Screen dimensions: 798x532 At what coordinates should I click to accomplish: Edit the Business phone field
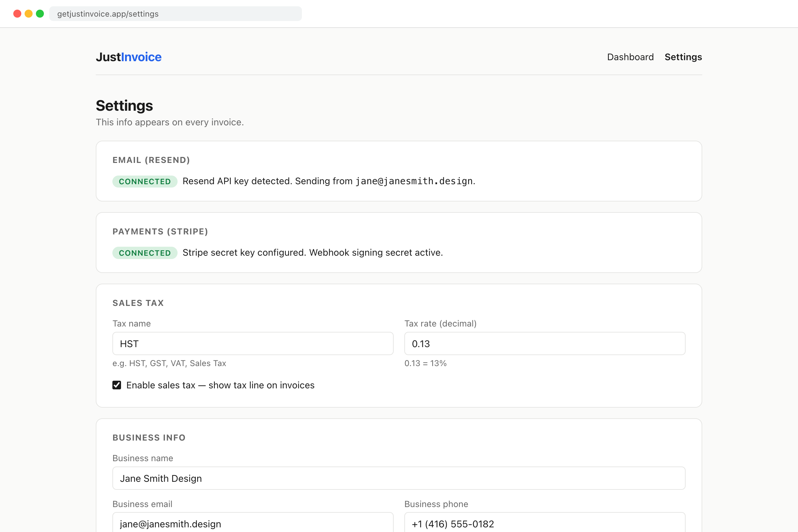pyautogui.click(x=545, y=522)
